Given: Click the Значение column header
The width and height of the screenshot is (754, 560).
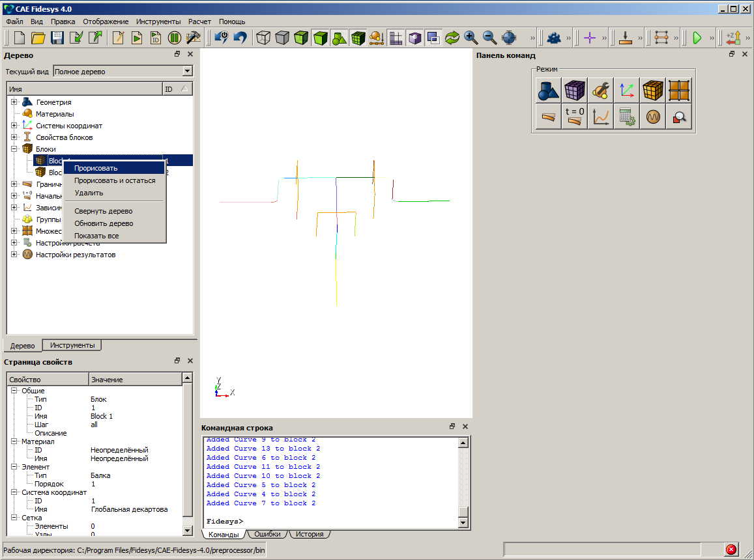Looking at the screenshot, I should pyautogui.click(x=135, y=379).
